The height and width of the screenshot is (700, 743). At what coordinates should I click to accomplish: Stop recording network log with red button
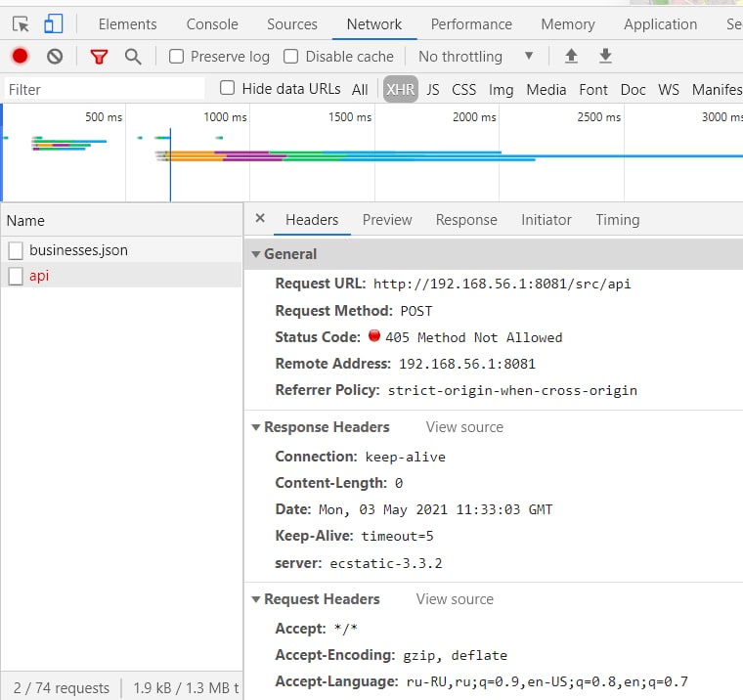(x=20, y=57)
